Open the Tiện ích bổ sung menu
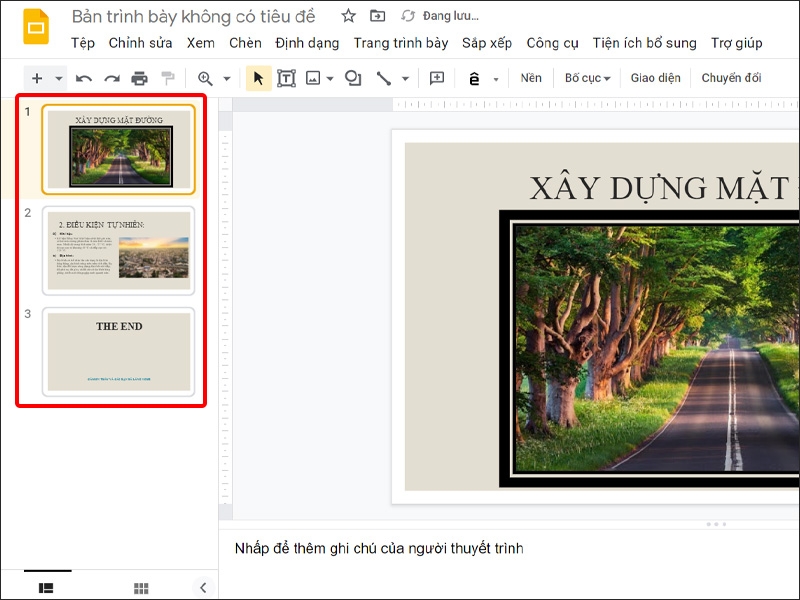The width and height of the screenshot is (800, 600). [644, 43]
